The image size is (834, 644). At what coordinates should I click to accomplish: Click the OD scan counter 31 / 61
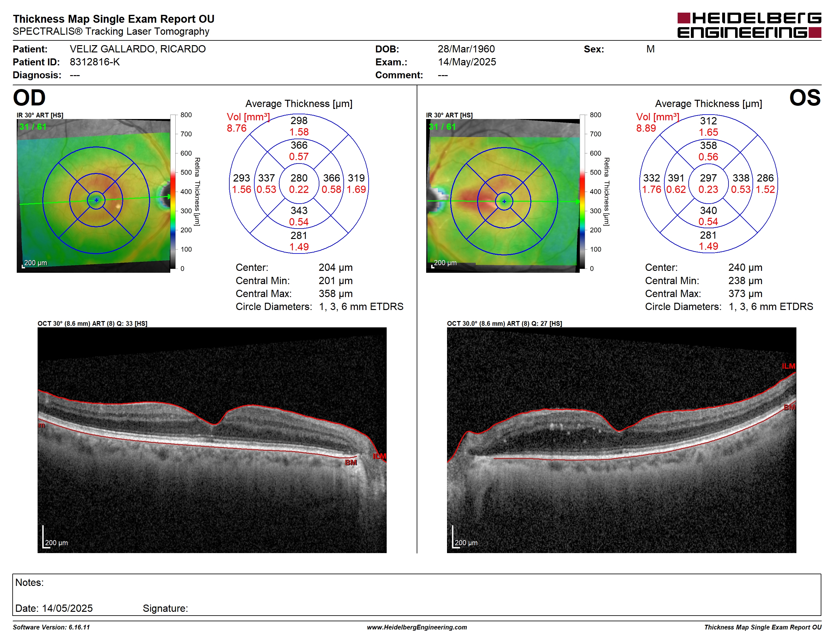[x=33, y=127]
